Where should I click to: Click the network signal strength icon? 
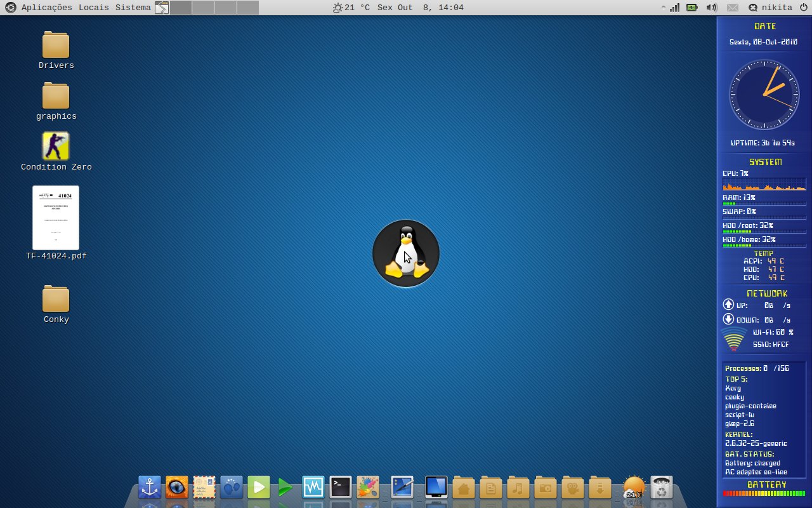tap(674, 8)
